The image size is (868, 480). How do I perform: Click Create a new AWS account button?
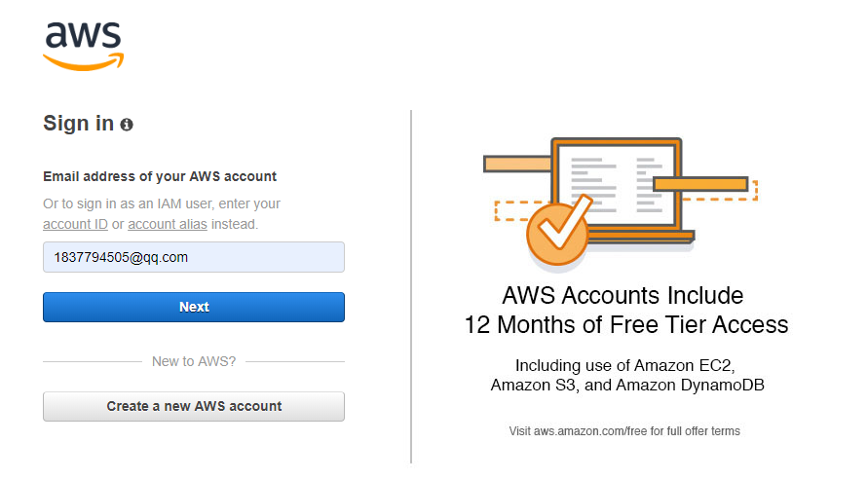click(194, 406)
